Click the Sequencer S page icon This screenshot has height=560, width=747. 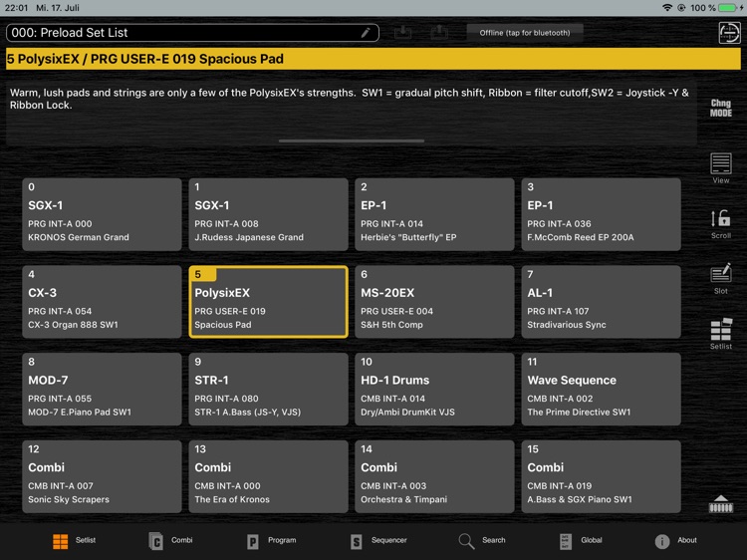pyautogui.click(x=356, y=541)
